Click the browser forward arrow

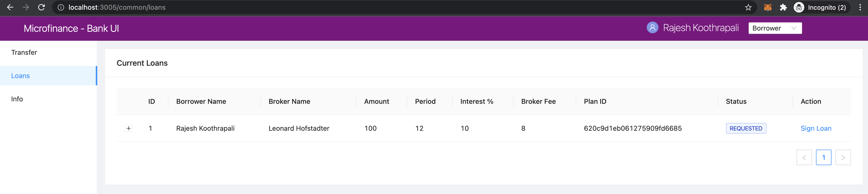(26, 8)
